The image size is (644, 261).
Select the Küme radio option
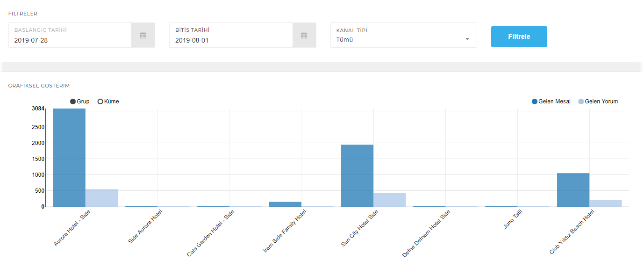click(100, 101)
